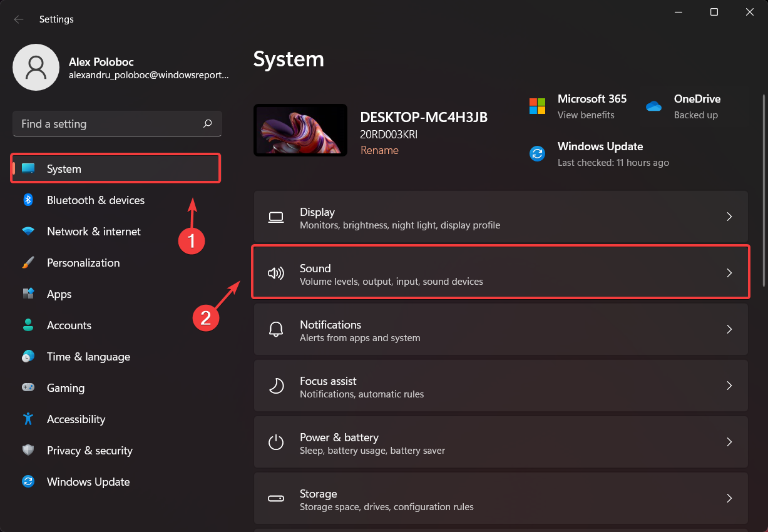
Task: Click the Find a setting search box
Action: (117, 123)
